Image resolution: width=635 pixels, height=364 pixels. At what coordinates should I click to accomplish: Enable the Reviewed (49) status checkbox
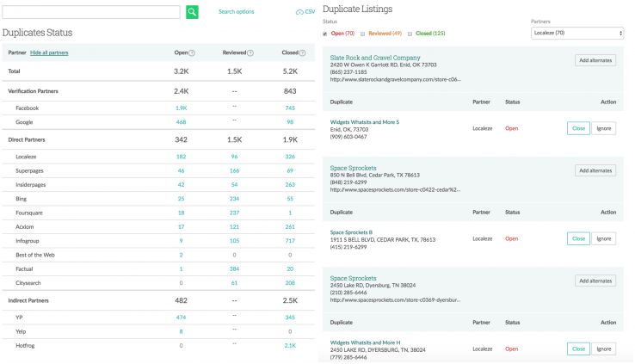click(x=364, y=34)
